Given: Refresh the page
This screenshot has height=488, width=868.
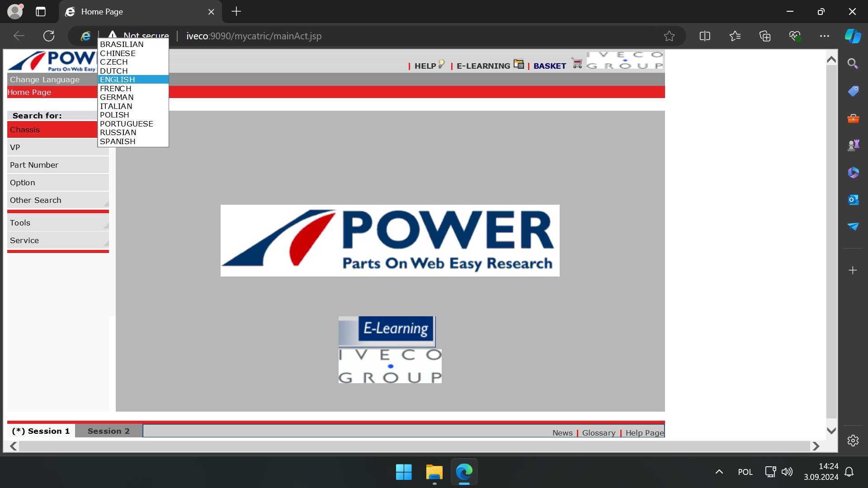Looking at the screenshot, I should tap(49, 36).
